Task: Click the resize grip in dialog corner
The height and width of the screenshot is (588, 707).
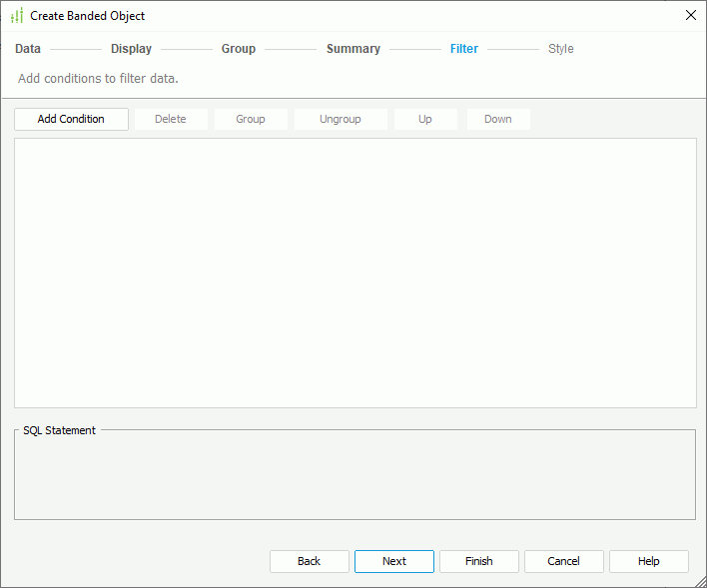Action: pos(701,582)
